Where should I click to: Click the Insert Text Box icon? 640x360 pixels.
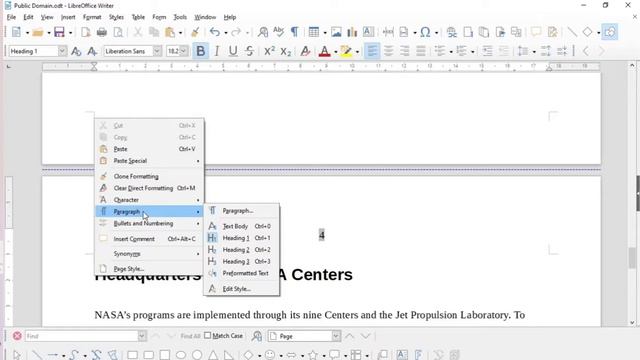pos(368,32)
